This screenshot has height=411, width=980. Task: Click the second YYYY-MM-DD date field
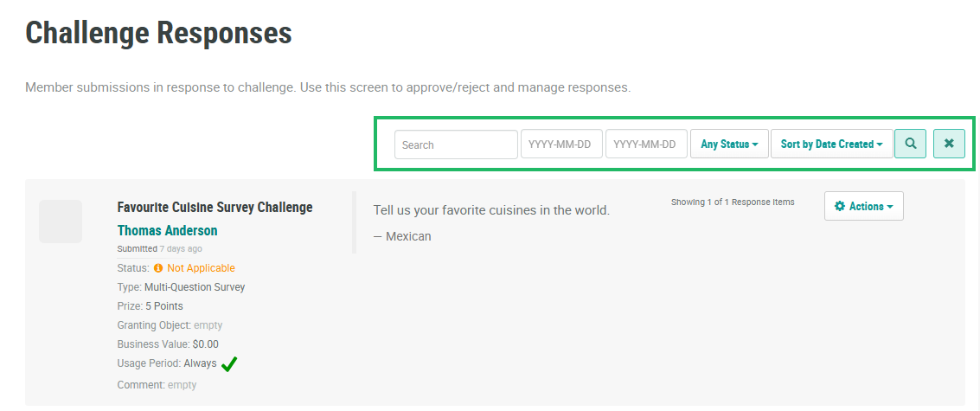point(645,144)
